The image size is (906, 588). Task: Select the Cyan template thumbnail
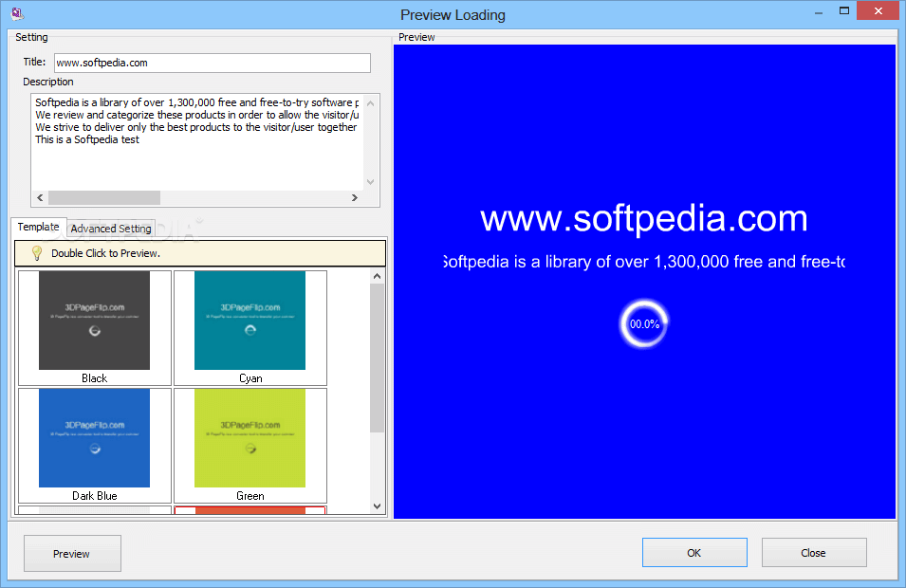(250, 327)
